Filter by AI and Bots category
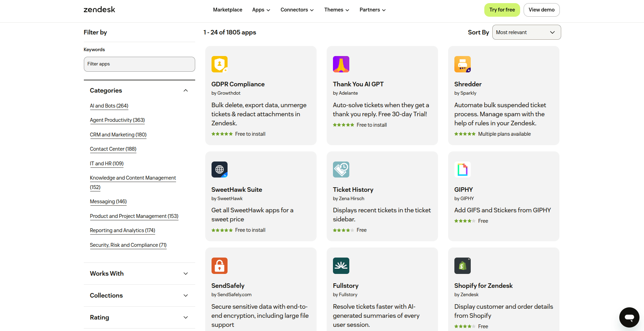 (x=109, y=106)
